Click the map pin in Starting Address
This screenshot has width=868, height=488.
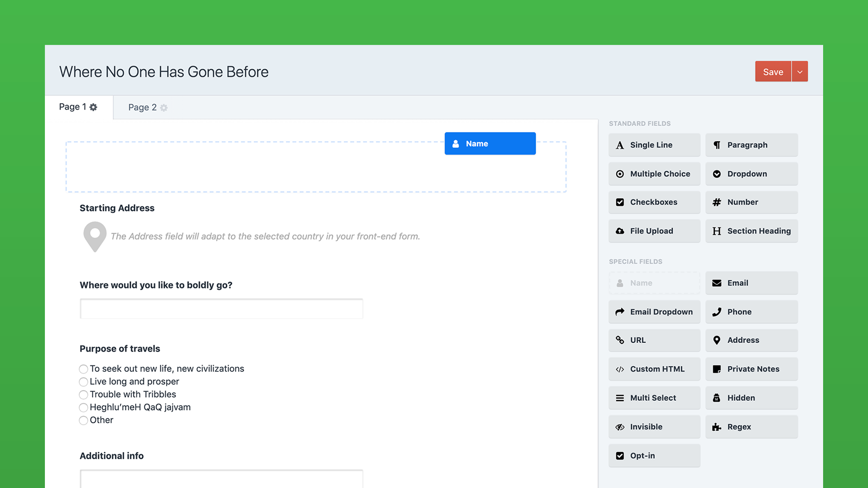click(95, 236)
